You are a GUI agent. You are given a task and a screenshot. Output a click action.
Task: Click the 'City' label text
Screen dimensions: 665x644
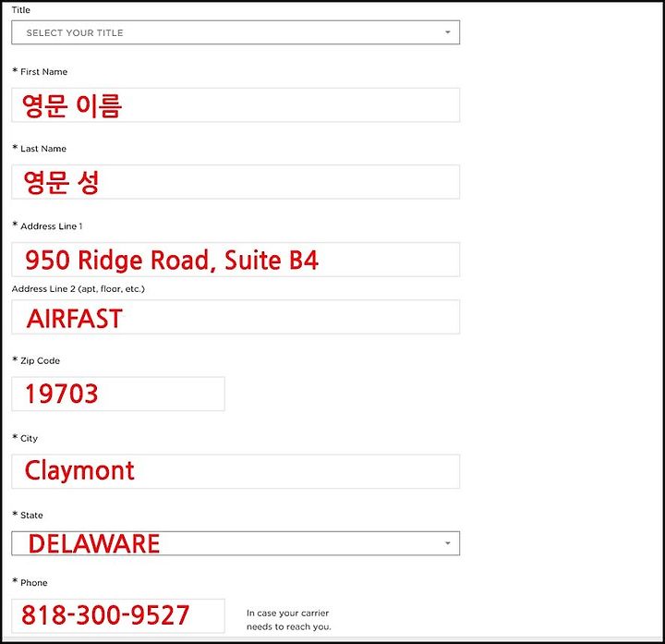click(29, 438)
